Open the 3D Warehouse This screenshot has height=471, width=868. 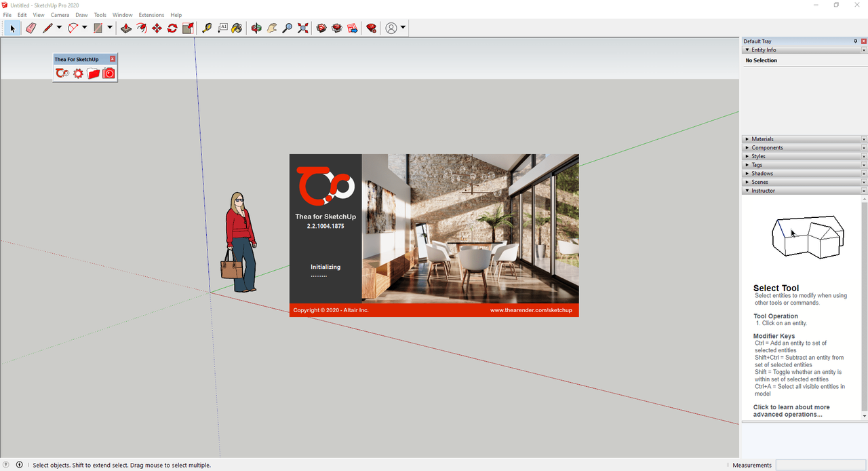click(321, 28)
